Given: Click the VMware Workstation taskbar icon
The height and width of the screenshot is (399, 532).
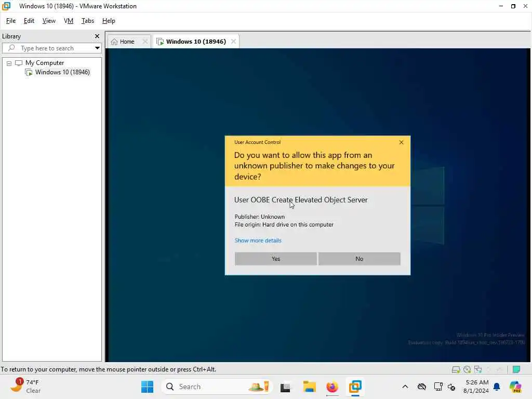Looking at the screenshot, I should [355, 387].
